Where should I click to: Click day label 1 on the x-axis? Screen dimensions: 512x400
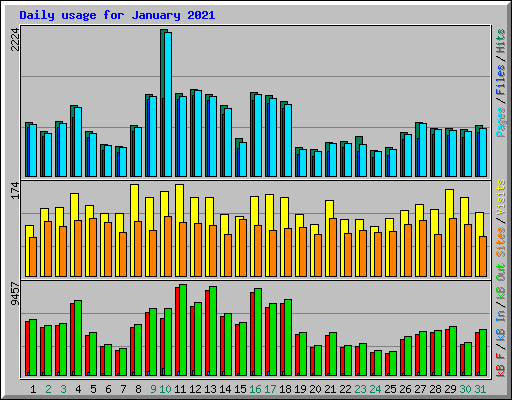[33, 389]
